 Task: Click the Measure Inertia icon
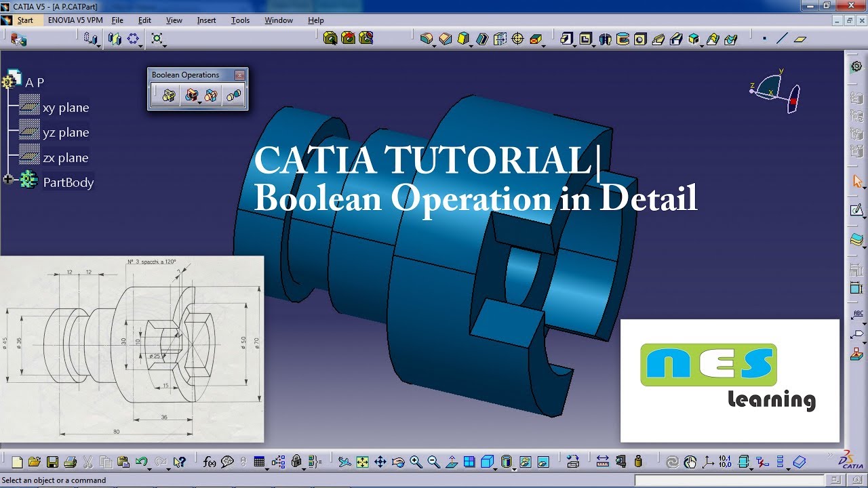tap(637, 462)
